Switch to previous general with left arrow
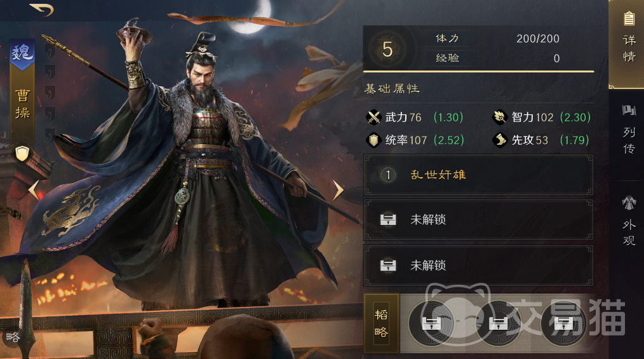Screen dimensions: 644x359 [34, 190]
